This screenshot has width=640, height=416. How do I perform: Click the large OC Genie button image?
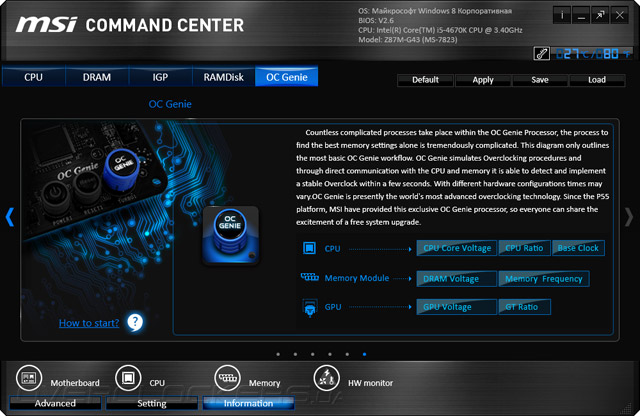click(x=231, y=236)
